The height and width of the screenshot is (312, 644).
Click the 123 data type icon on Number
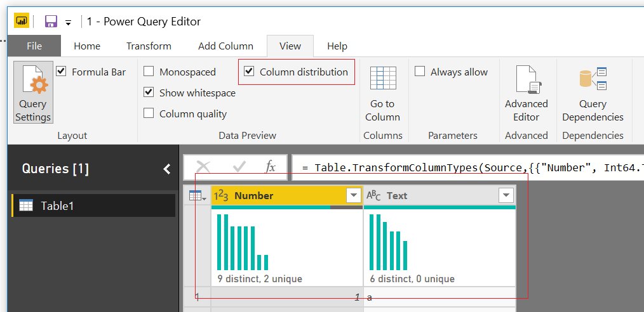(221, 196)
